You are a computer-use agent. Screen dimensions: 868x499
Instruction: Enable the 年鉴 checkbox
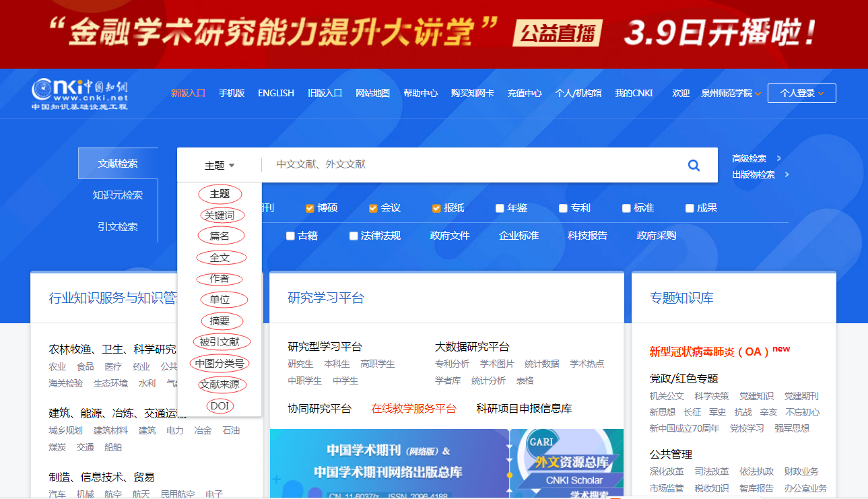500,208
